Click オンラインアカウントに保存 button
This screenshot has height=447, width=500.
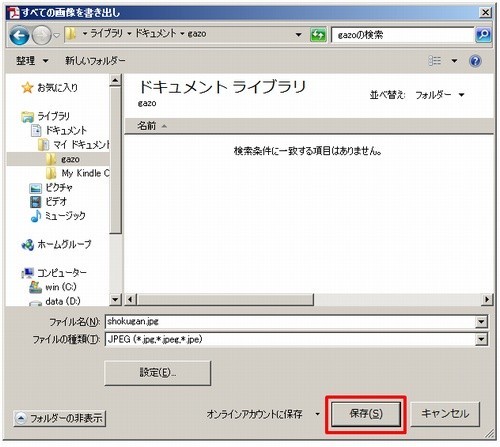point(255,414)
